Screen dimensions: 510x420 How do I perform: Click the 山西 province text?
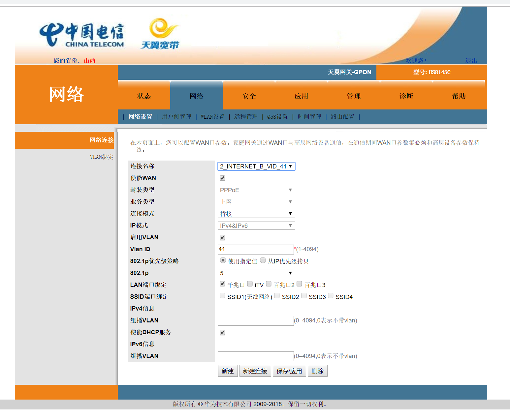(90, 61)
